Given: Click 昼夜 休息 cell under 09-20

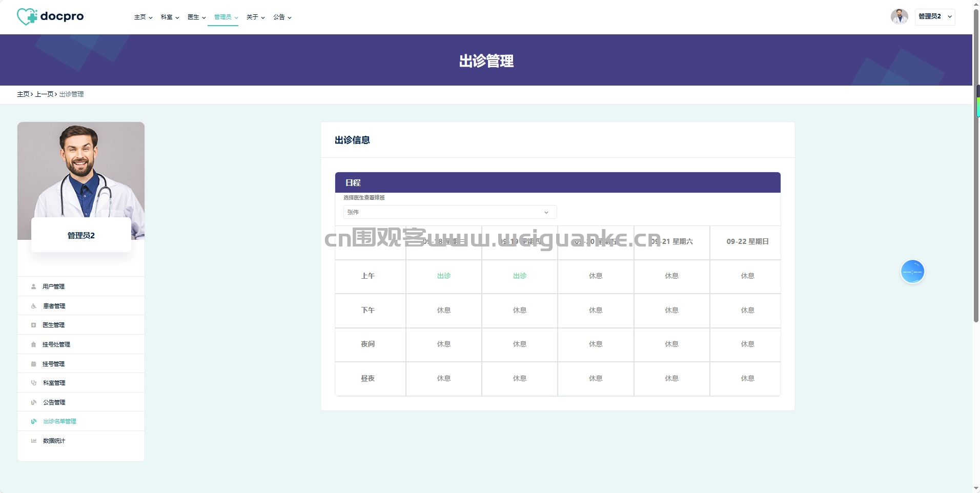Looking at the screenshot, I should click(596, 379).
